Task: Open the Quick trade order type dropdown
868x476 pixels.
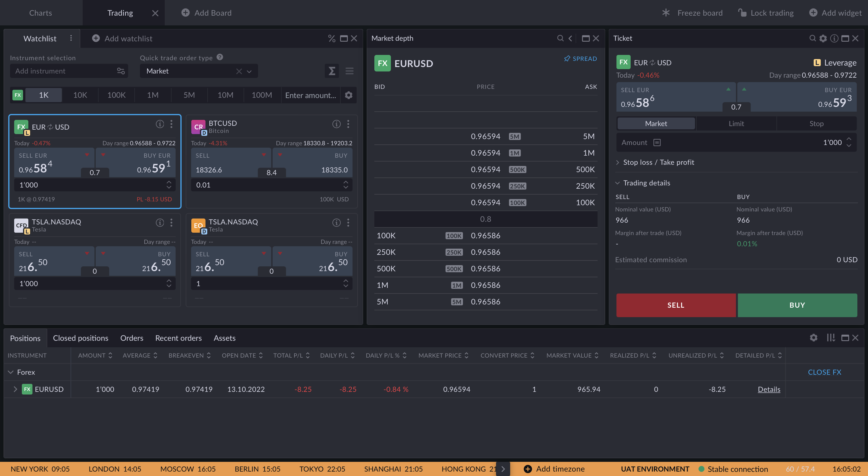Action: (x=249, y=71)
